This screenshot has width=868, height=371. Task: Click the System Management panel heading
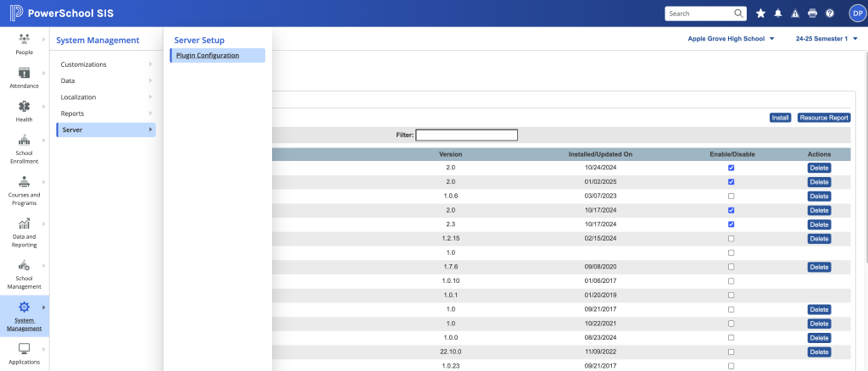[x=98, y=41]
